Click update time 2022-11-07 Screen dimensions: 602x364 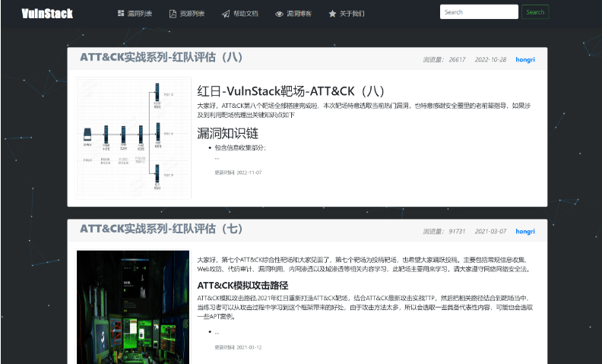238,173
